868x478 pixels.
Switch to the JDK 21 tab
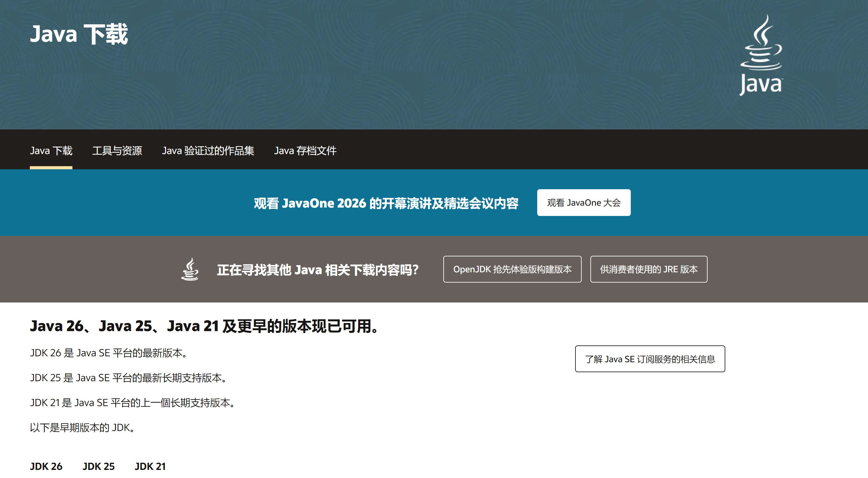click(150, 466)
